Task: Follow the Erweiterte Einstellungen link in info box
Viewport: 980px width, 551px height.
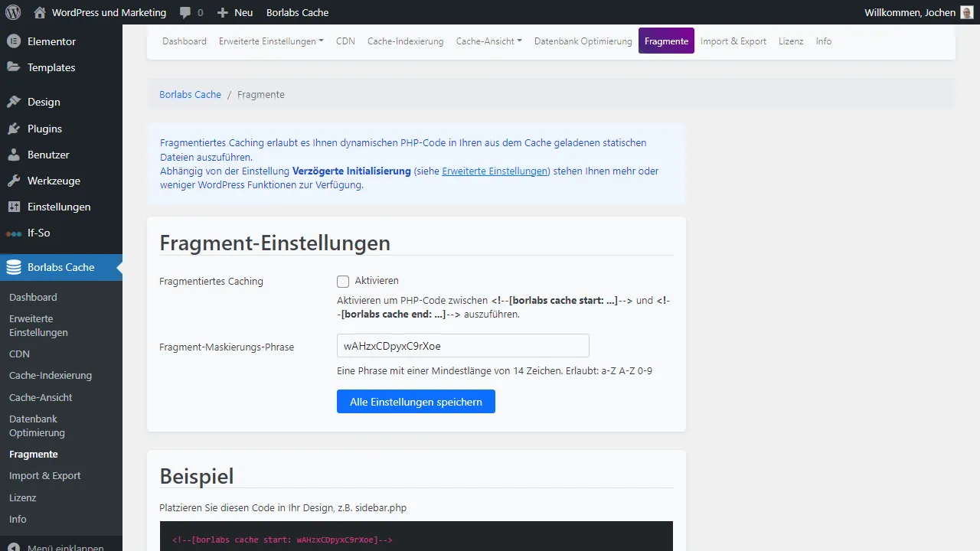Action: (495, 171)
